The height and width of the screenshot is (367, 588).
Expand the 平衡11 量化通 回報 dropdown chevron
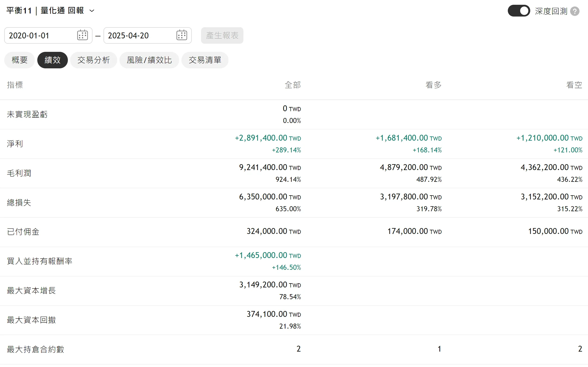(x=92, y=11)
